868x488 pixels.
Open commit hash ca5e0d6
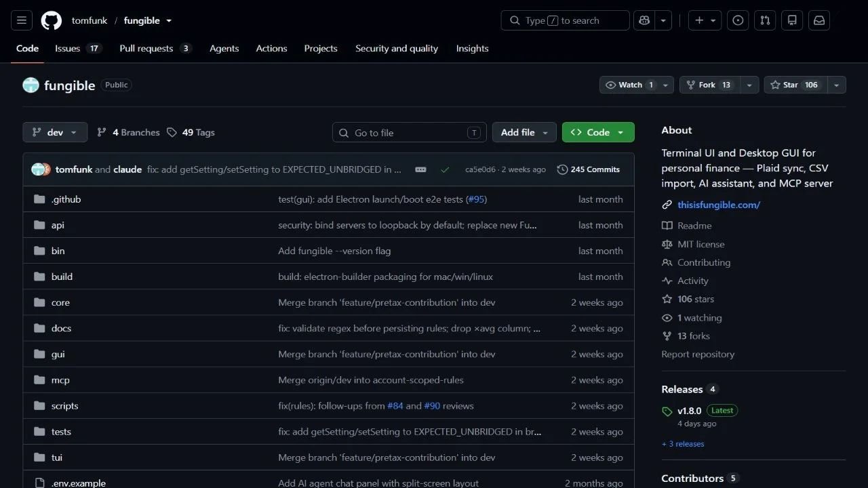(x=481, y=169)
